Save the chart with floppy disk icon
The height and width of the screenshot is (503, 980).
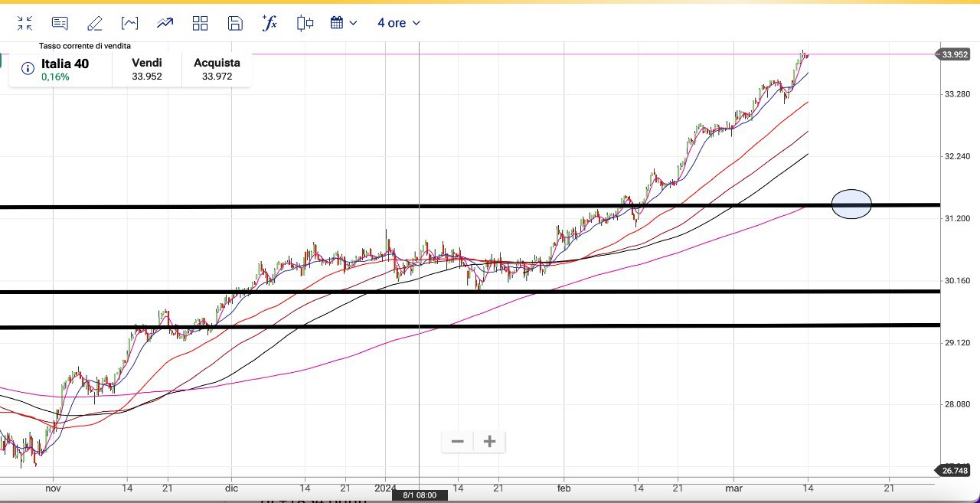point(235,23)
